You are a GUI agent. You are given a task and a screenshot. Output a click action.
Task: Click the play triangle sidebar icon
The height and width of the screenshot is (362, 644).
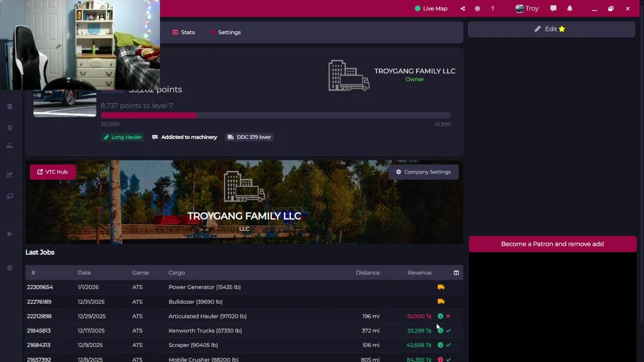pos(10,234)
